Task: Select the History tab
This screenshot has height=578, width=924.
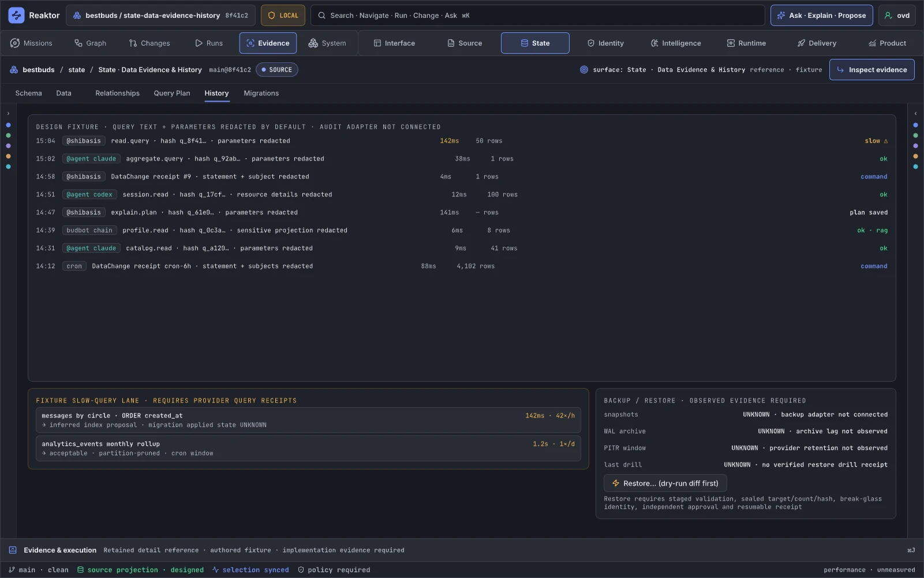Action: tap(216, 93)
